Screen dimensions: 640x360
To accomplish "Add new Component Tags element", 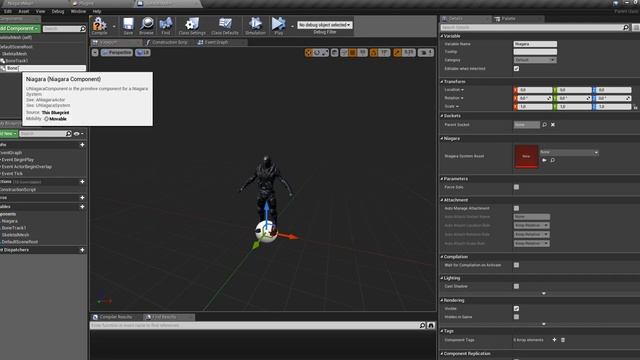I will 554,340.
